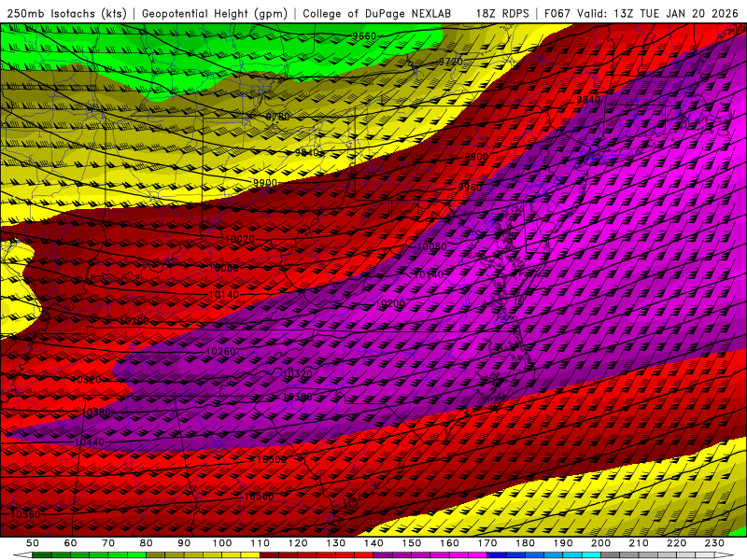Viewport: 747px width, 560px height.
Task: Click the 'Geopotential Height (gpm)' header text
Action: tap(215, 14)
